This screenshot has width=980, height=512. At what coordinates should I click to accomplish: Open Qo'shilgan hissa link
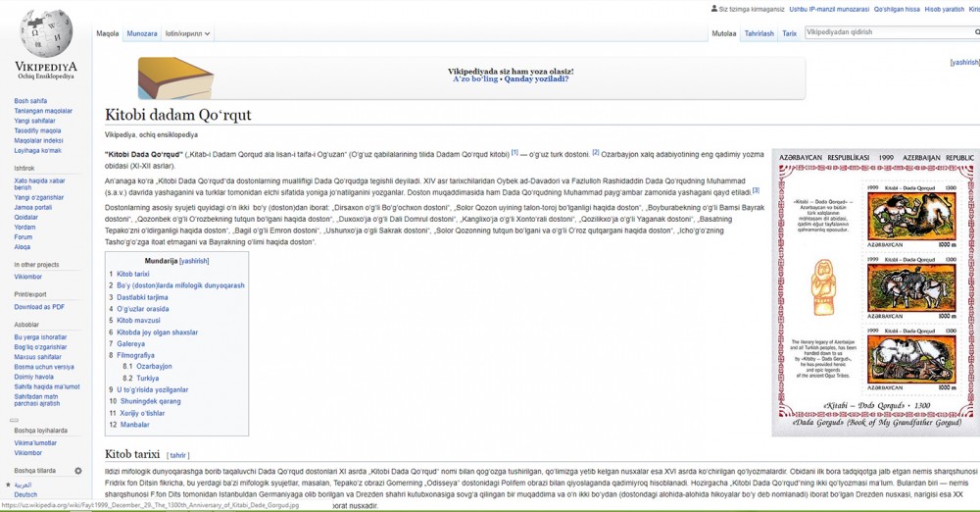tap(897, 10)
